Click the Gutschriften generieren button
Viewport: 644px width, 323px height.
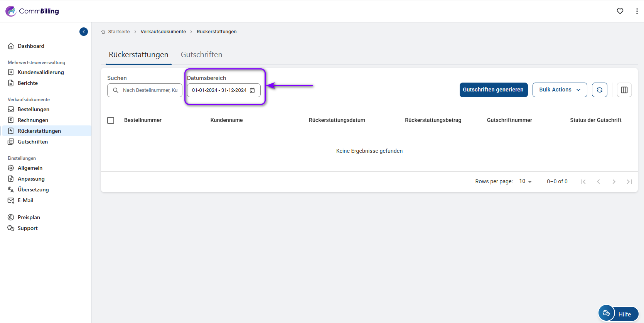tap(493, 90)
